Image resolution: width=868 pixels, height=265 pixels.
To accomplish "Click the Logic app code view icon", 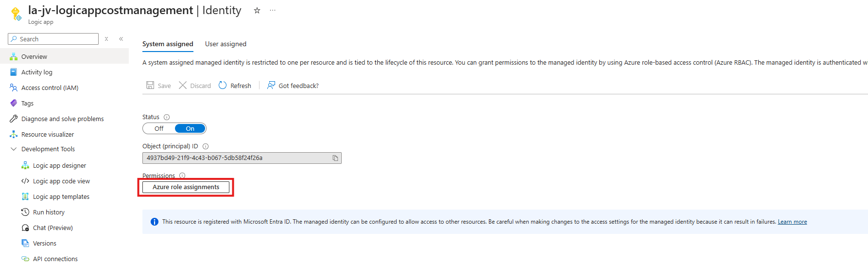I will pyautogui.click(x=25, y=181).
